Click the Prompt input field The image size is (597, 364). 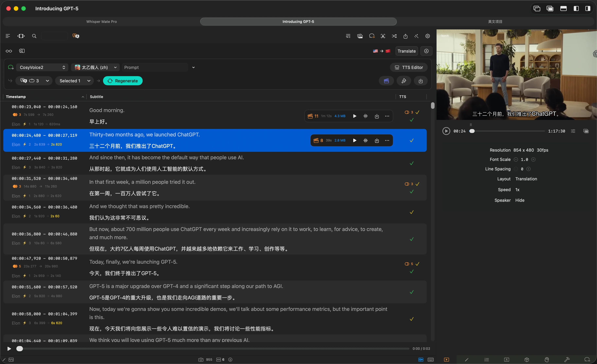click(x=155, y=67)
